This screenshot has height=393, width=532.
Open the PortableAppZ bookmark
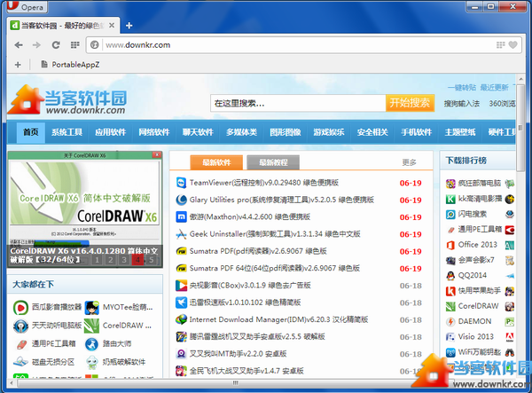(70, 64)
